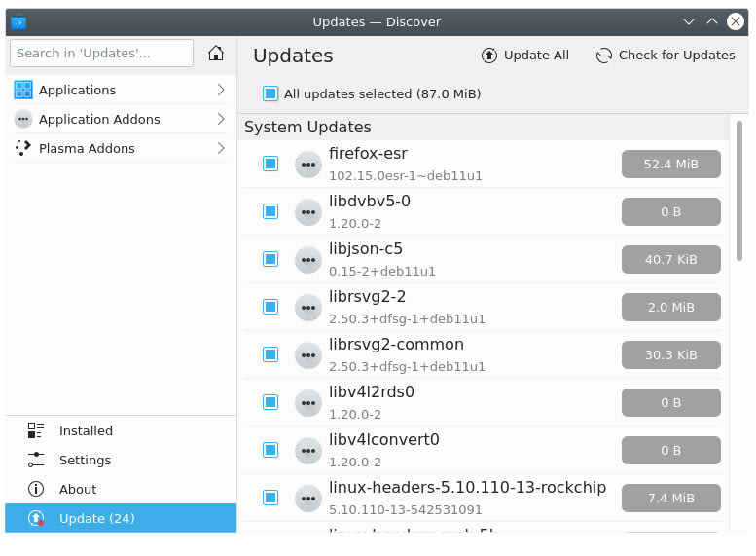
Task: Open the Settings page
Action: pyautogui.click(x=121, y=460)
